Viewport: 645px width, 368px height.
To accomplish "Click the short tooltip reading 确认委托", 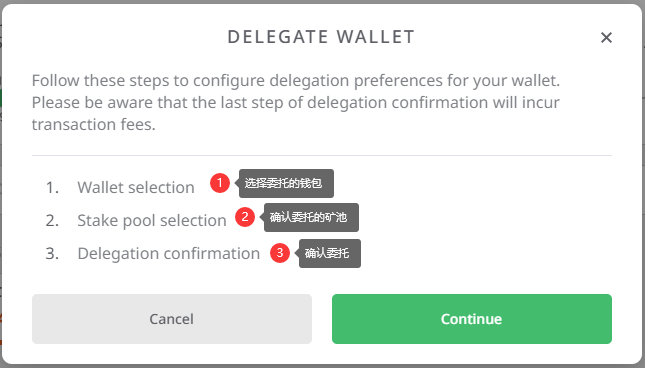I will click(330, 253).
